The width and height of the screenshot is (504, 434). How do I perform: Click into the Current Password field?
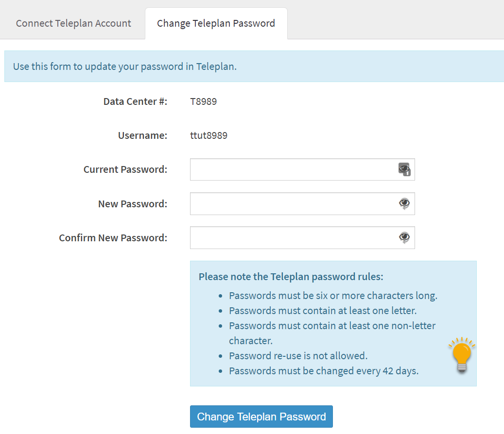coord(302,169)
